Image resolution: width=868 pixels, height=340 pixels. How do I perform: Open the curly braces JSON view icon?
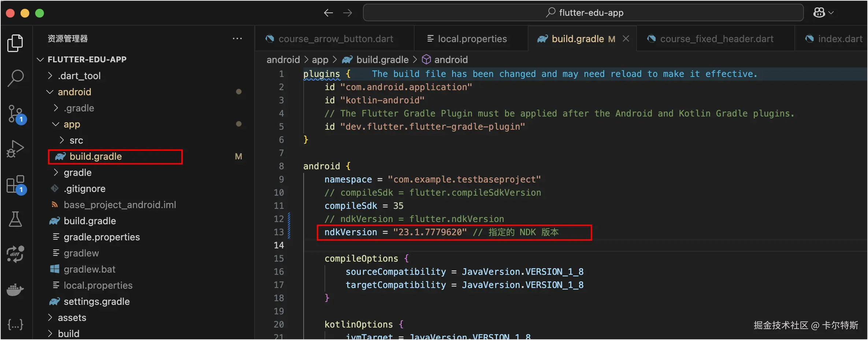click(x=15, y=325)
